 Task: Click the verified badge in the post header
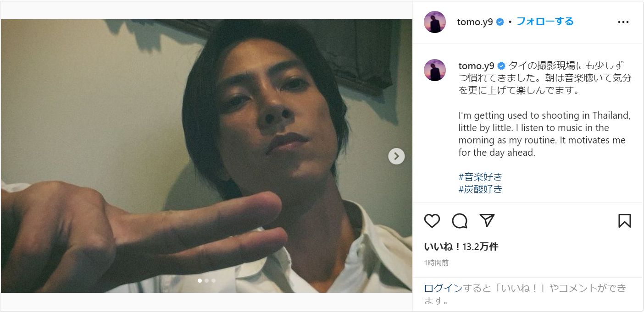click(500, 22)
